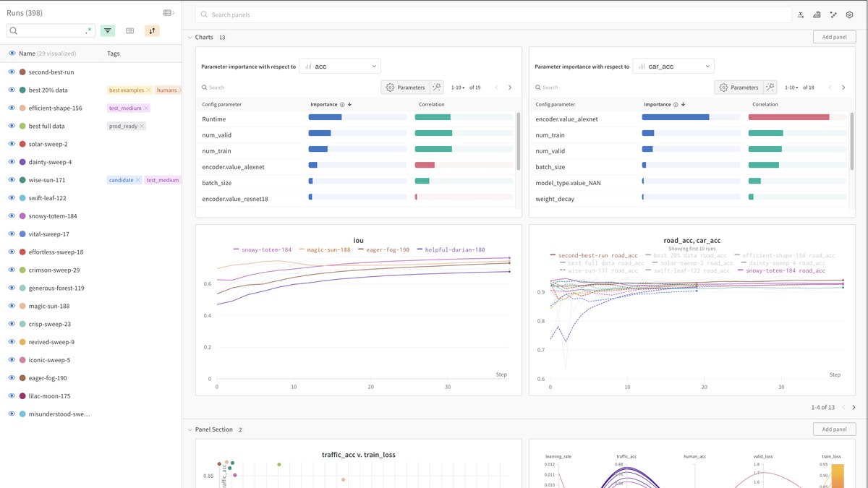Viewport: 868px width, 488px height.
Task: Click generous-forest-119 run name
Action: click(x=56, y=288)
